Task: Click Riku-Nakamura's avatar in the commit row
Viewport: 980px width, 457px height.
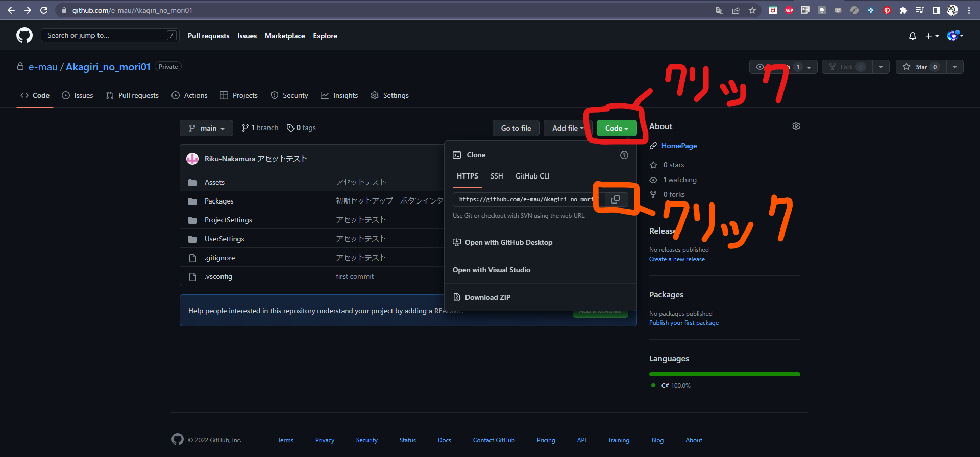Action: pos(192,159)
